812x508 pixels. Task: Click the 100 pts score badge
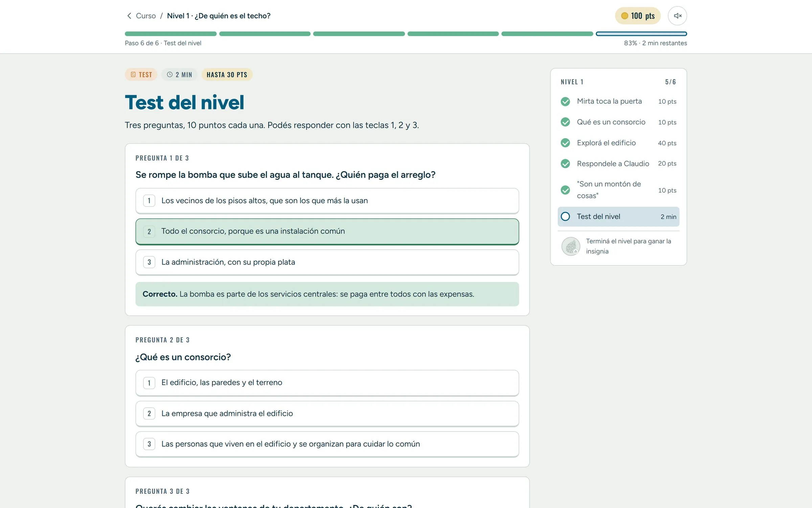638,16
